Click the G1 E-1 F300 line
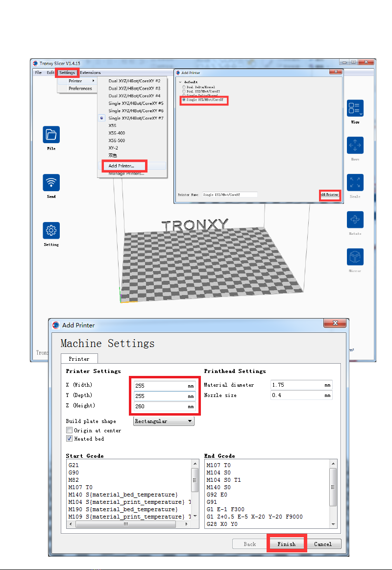Screen dimensions: 392x570 point(225,509)
